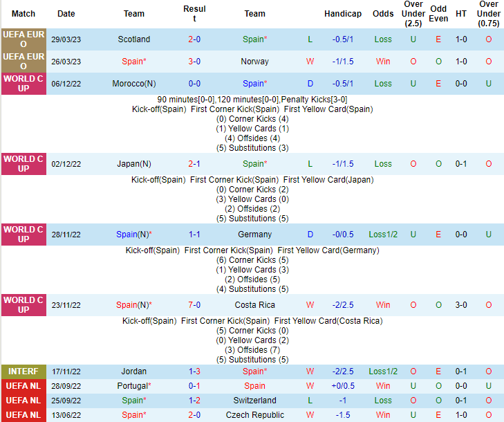The image size is (504, 422).
Task: Click the Norway team name
Action: (254, 62)
